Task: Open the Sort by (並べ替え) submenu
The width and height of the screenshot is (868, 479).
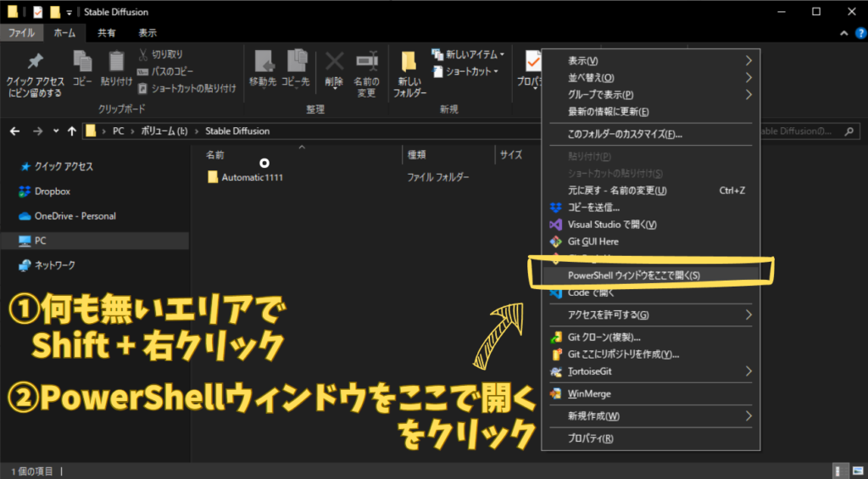Action: 650,77
